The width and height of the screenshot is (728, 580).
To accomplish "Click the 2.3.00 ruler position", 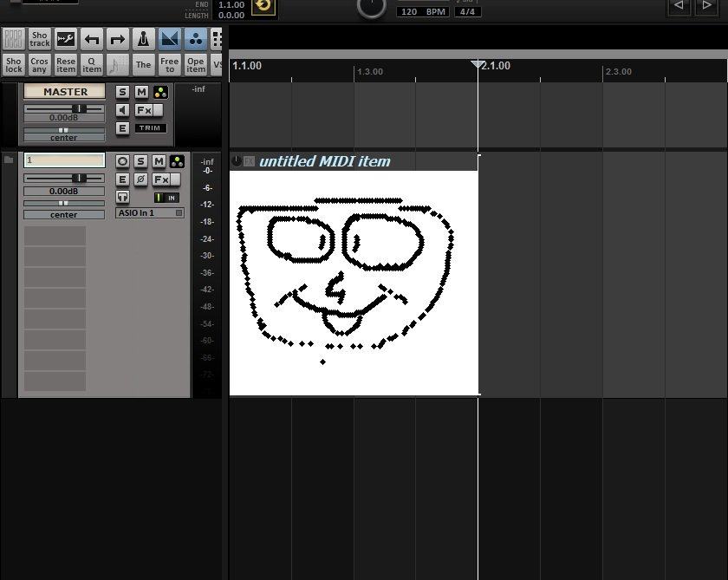I will click(619, 71).
